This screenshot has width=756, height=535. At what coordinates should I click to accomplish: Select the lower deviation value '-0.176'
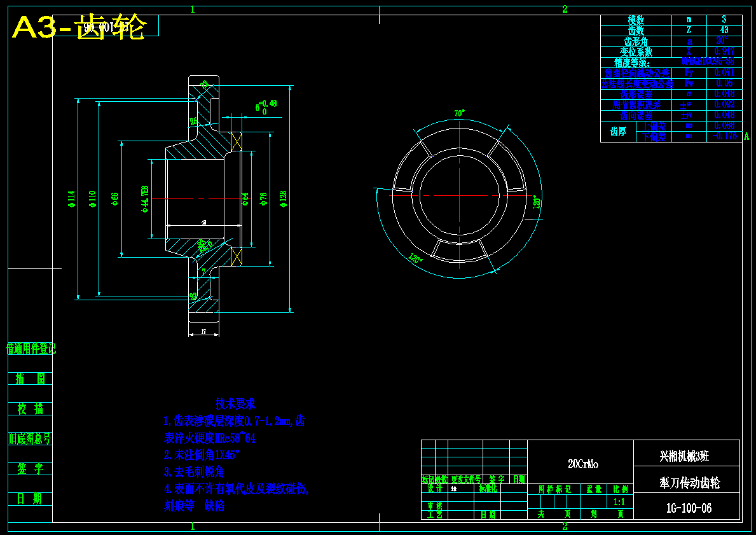click(x=724, y=136)
